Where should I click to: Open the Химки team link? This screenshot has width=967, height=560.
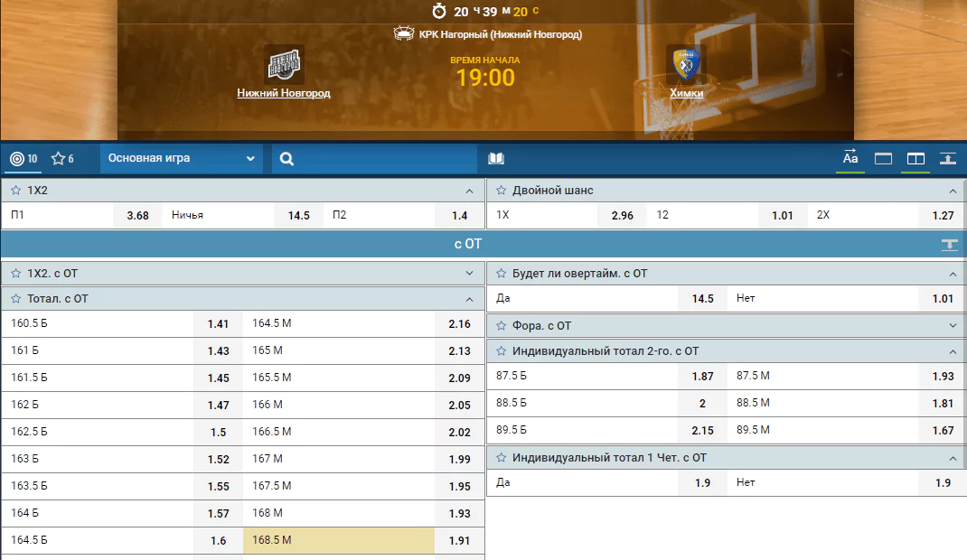687,93
